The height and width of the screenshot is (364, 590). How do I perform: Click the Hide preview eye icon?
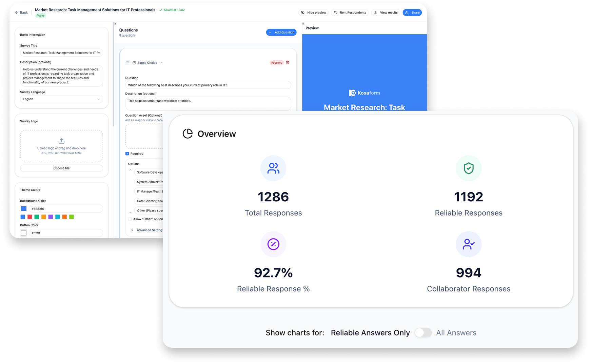302,12
